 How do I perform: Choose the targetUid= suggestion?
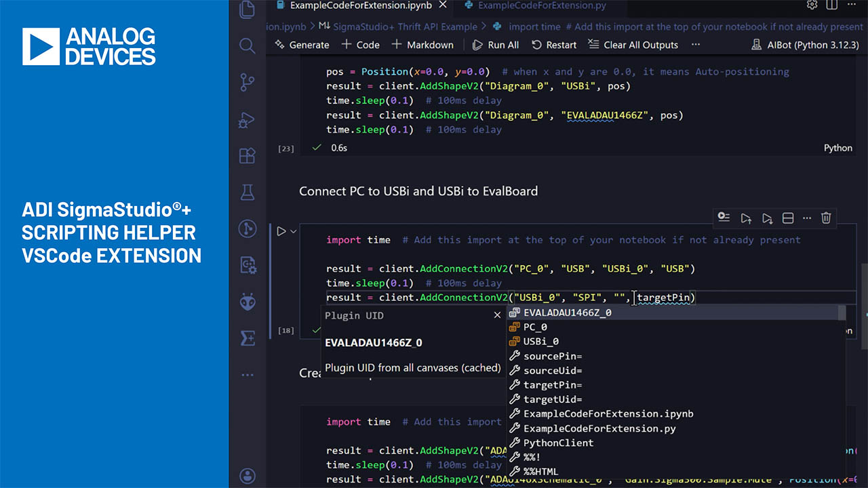pos(676,399)
